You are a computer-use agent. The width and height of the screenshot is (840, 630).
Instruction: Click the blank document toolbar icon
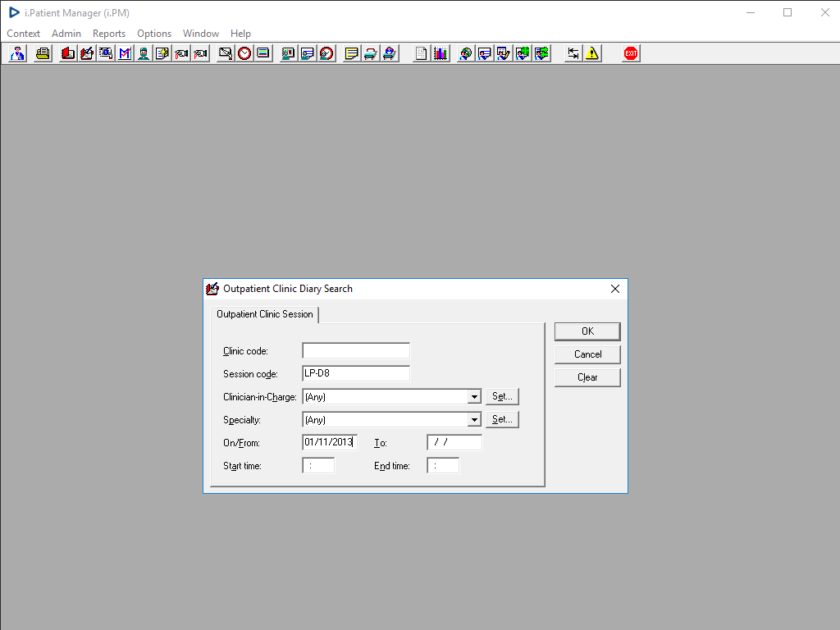tap(422, 53)
